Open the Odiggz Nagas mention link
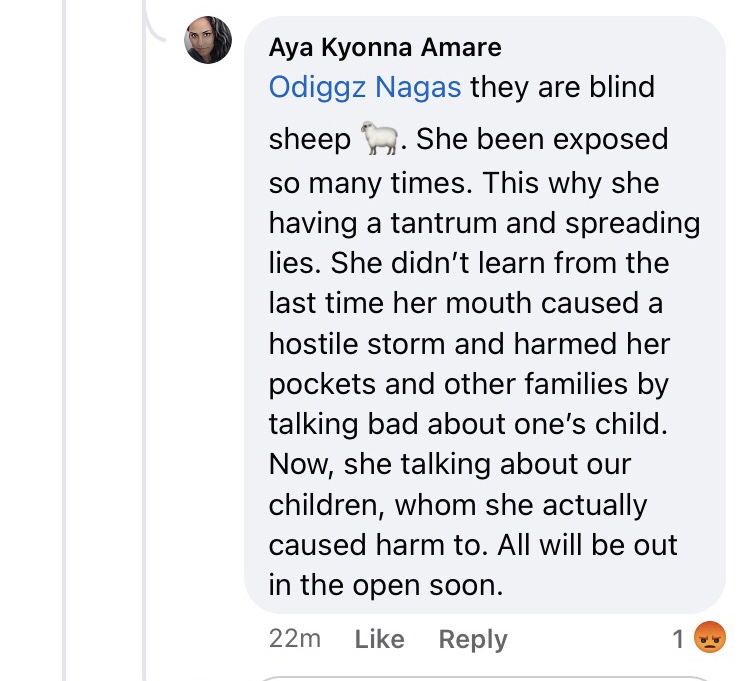 pos(365,87)
